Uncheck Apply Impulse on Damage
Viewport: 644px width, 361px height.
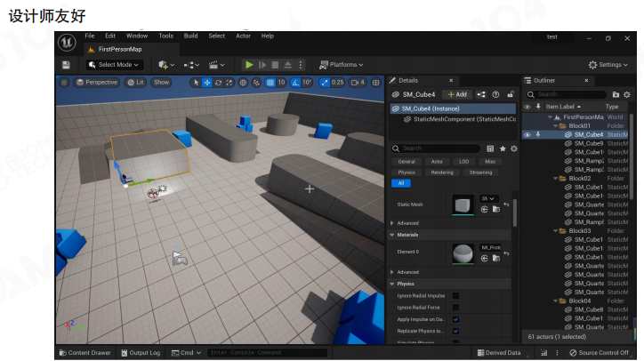456,319
